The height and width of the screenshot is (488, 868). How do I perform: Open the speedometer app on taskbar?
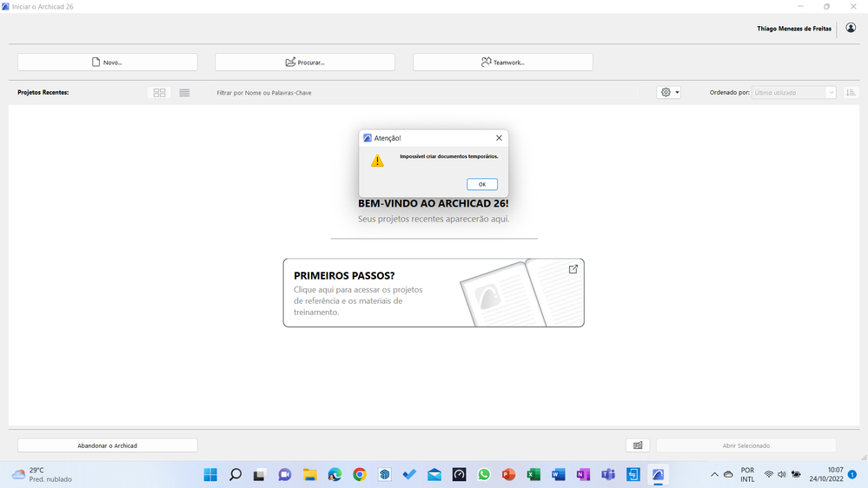click(459, 475)
